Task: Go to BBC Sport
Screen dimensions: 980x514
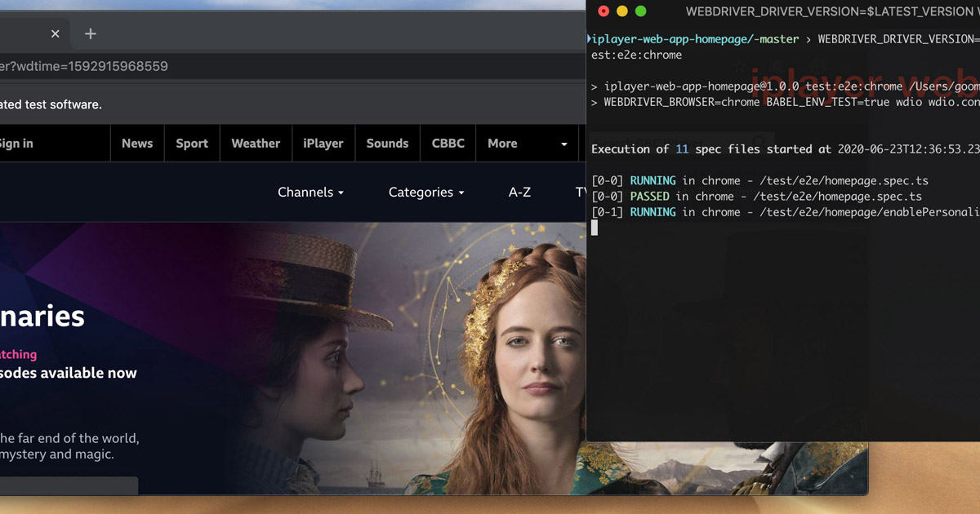Action: [x=192, y=144]
